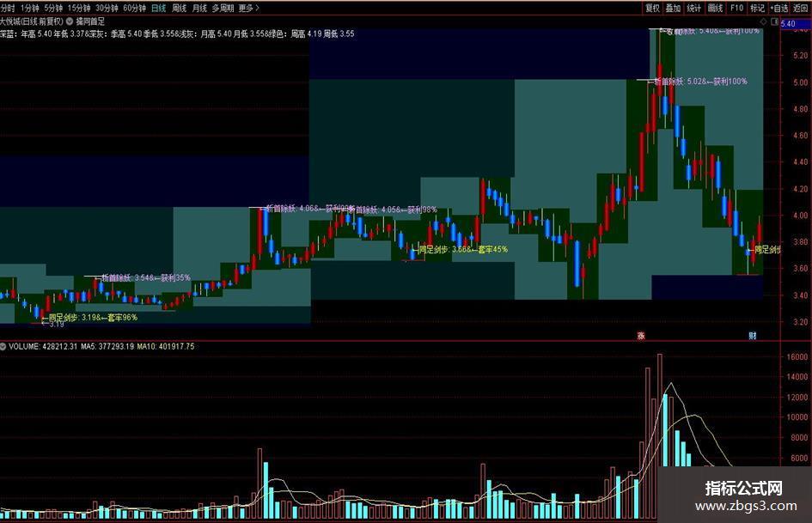Click the 财 event marker below the chart
812x523 pixels.
click(x=753, y=336)
